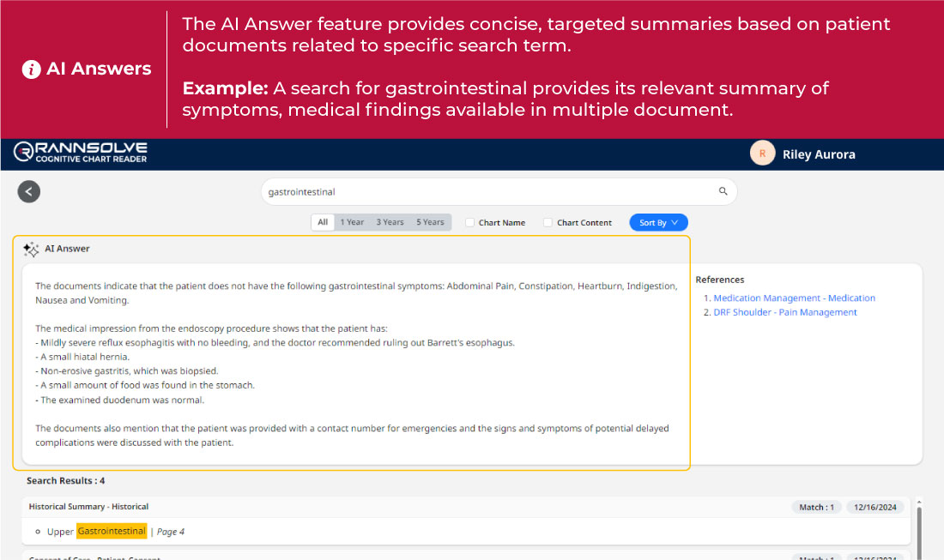The image size is (944, 560).
Task: Open the Medication Management - Medication reference
Action: pyautogui.click(x=794, y=298)
